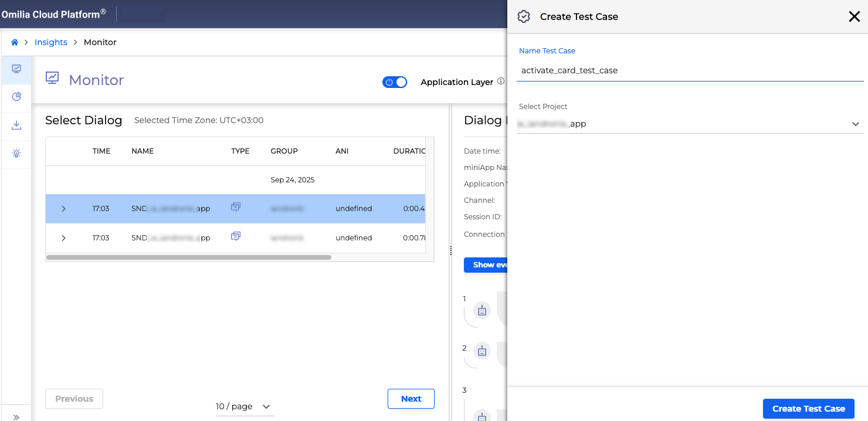This screenshot has height=421, width=868.
Task: Open the Insights breadcrumb link
Action: click(x=51, y=42)
